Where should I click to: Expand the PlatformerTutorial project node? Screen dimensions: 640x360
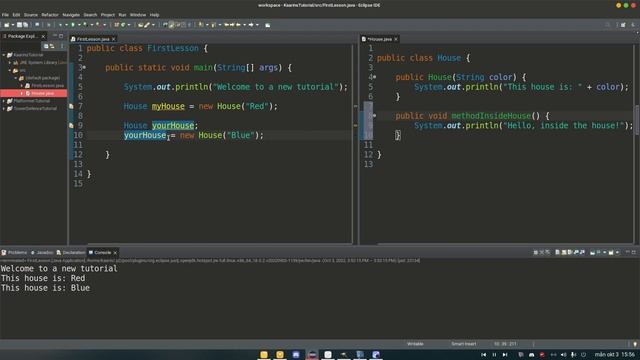tap(4, 101)
